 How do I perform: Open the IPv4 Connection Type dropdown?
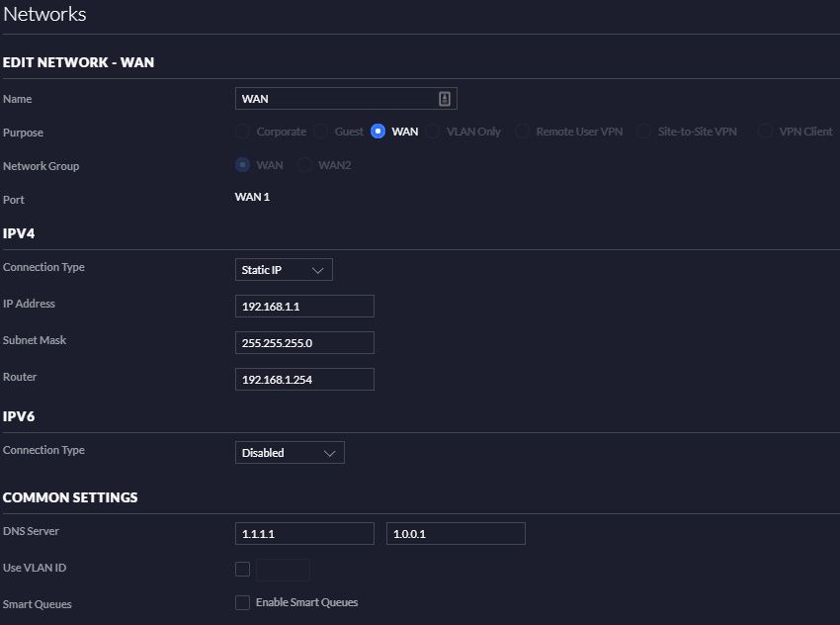point(284,270)
